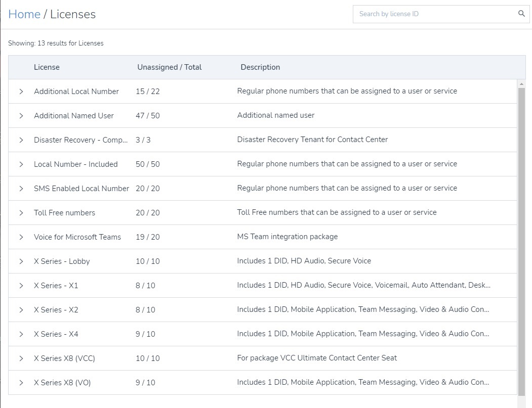Expand Voice for Microsoft Teams row
This screenshot has width=532, height=408.
[x=21, y=237]
